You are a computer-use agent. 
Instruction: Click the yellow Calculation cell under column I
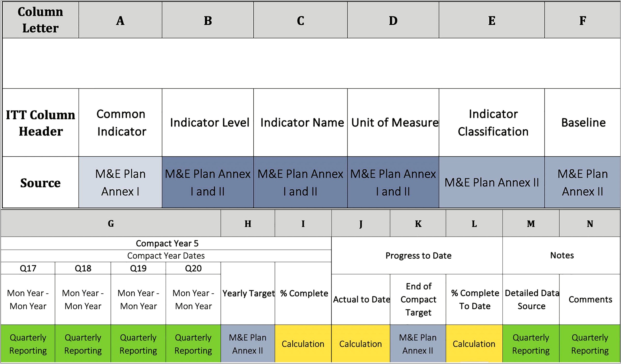(301, 347)
